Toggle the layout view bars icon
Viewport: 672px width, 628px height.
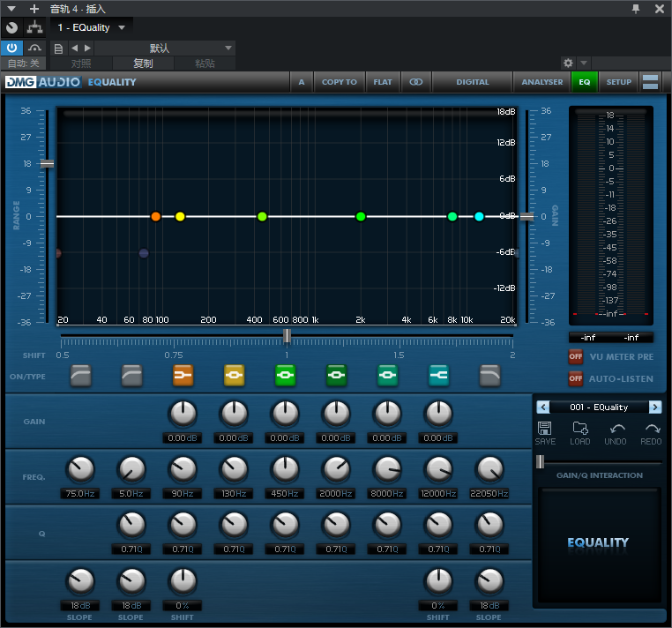[x=650, y=82]
